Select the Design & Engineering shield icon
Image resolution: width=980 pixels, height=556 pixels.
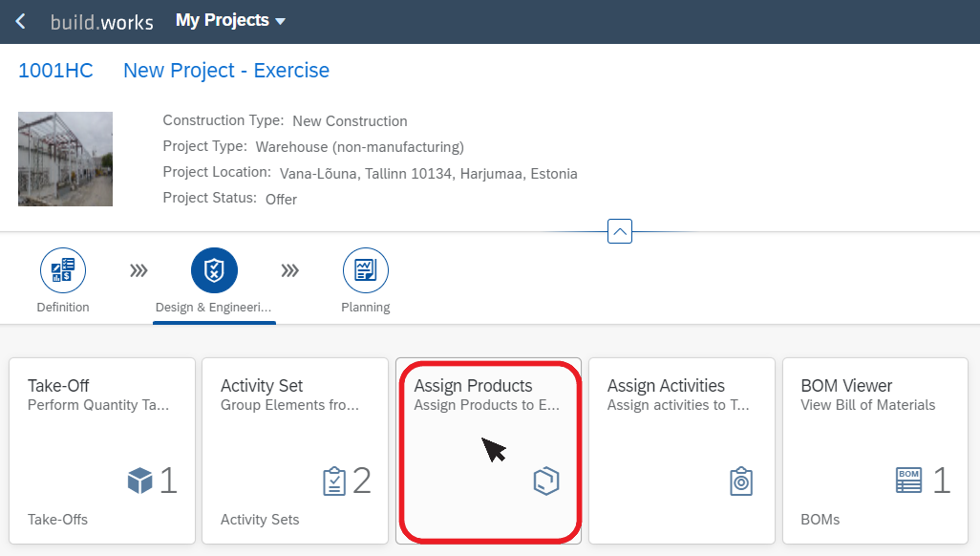[214, 270]
